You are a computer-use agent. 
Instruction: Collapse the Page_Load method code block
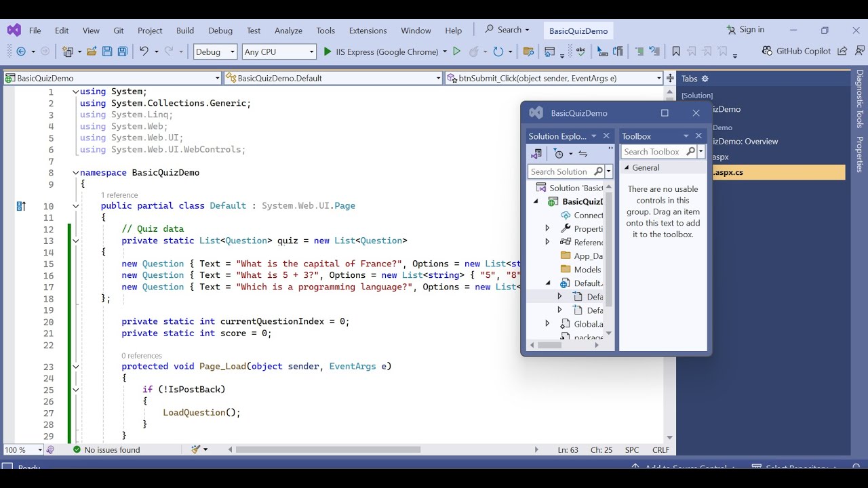point(75,366)
